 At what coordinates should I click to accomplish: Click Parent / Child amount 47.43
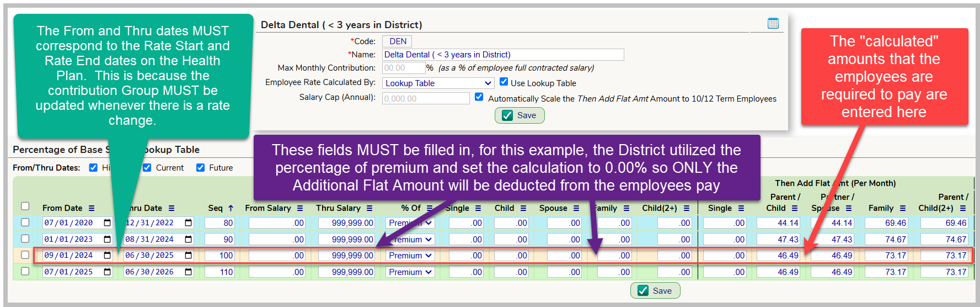pyautogui.click(x=778, y=239)
